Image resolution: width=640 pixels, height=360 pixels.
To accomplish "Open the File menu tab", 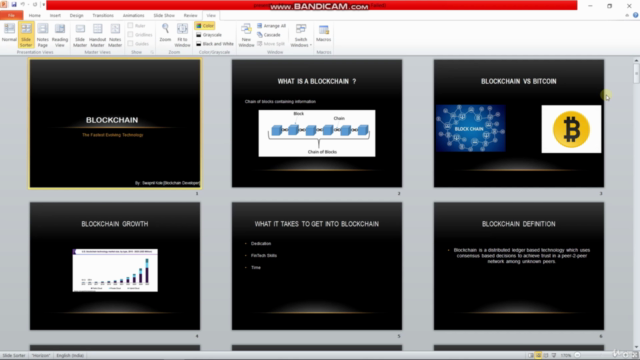I will 11,16.
